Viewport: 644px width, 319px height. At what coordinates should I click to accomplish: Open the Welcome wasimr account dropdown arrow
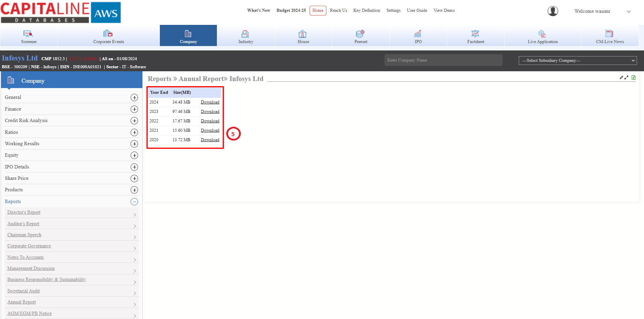click(629, 11)
